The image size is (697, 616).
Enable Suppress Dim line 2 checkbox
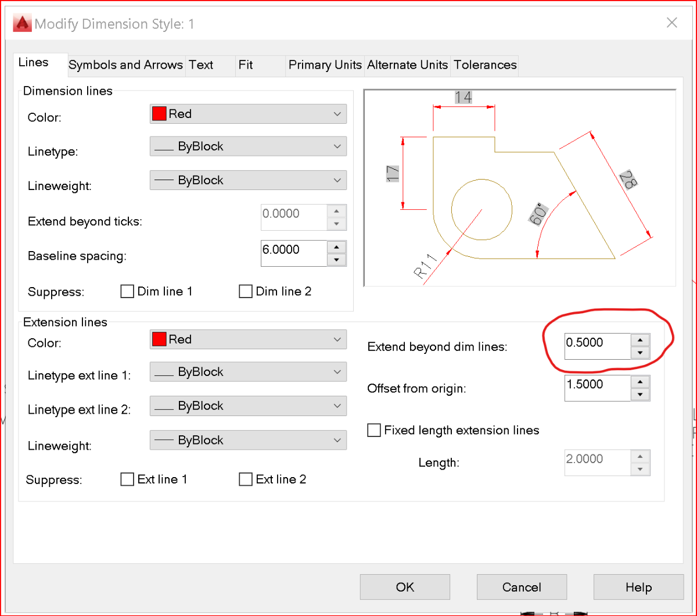pyautogui.click(x=246, y=291)
